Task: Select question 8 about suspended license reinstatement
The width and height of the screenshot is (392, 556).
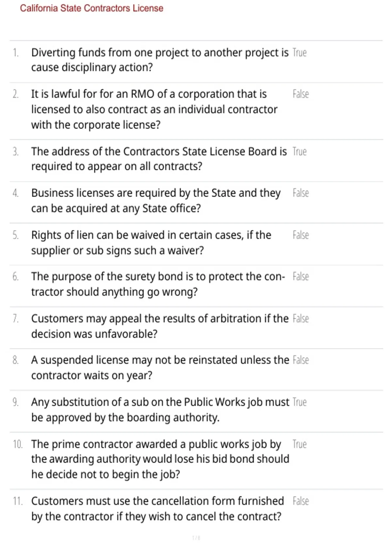Action: [160, 368]
